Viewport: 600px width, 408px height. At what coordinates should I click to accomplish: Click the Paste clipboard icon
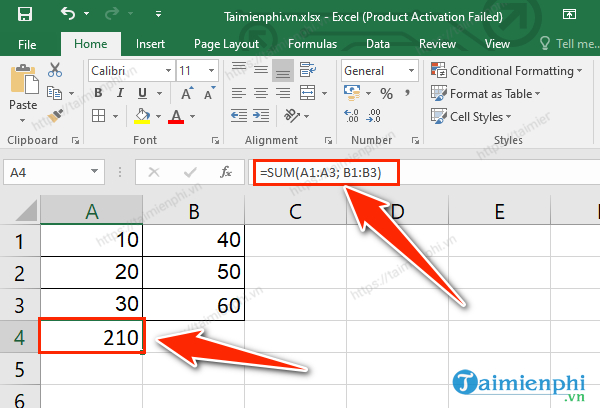(24, 79)
